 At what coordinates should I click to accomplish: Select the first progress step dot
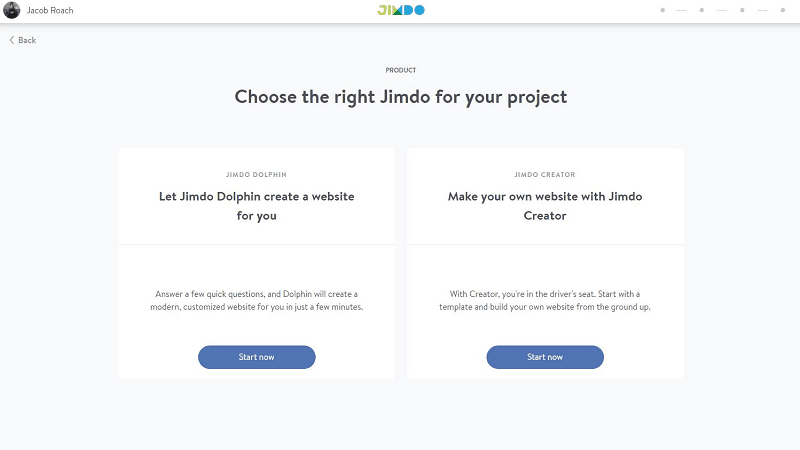pyautogui.click(x=662, y=10)
